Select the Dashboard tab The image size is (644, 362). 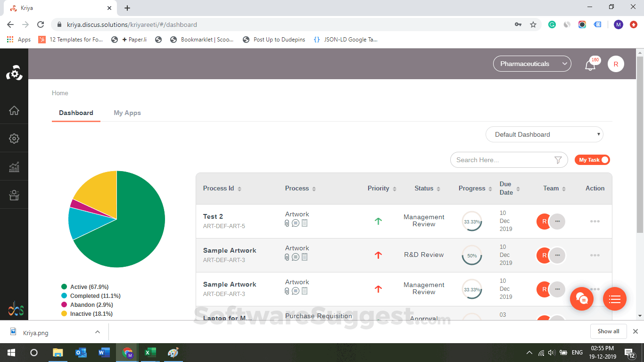(x=76, y=113)
